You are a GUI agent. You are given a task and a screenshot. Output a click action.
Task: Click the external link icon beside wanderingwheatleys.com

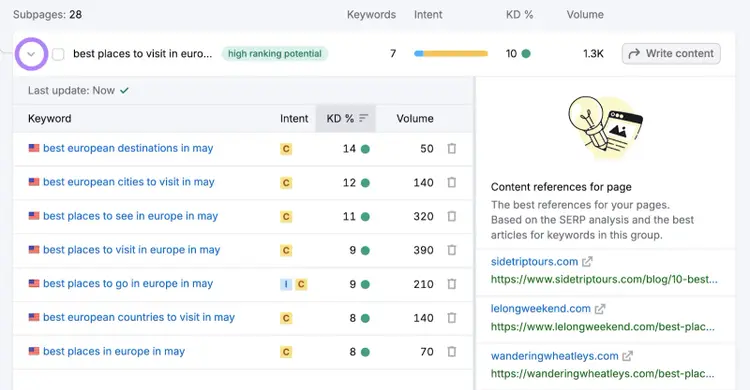(628, 356)
